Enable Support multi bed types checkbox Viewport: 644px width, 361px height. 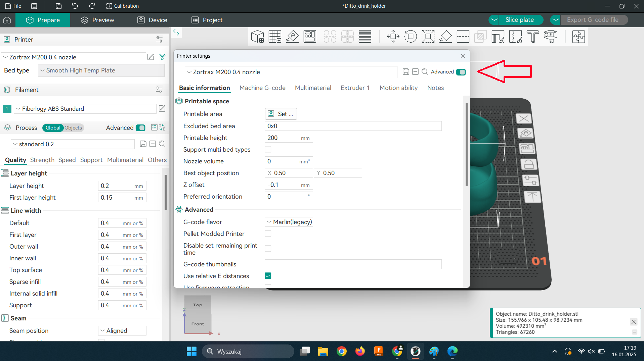268,149
